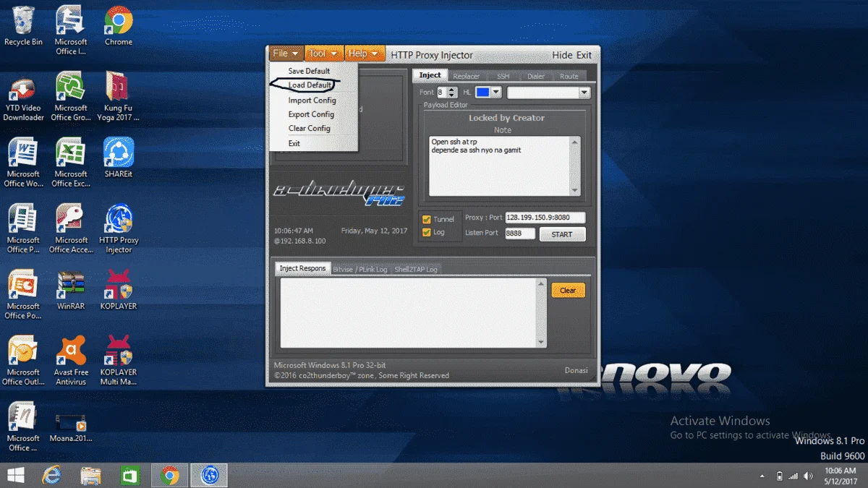This screenshot has height=488, width=868.
Task: Switch to the SSH tab
Action: pos(503,76)
